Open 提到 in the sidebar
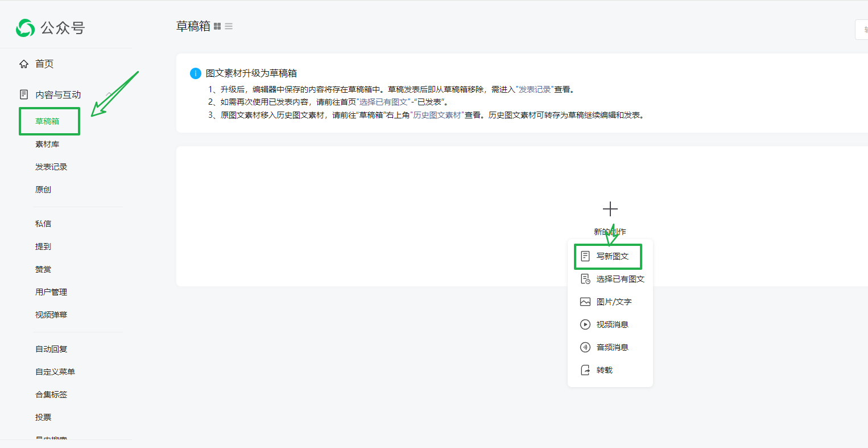The image size is (868, 448). click(43, 246)
